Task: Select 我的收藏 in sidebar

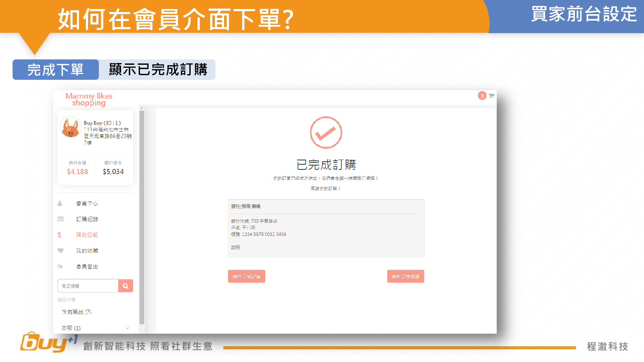Action: point(87,251)
